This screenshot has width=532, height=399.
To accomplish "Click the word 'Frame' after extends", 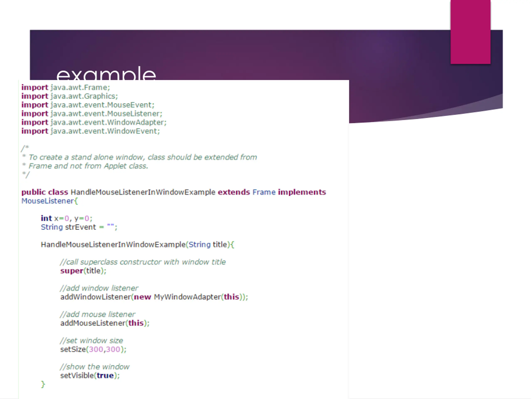I will 264,192.
